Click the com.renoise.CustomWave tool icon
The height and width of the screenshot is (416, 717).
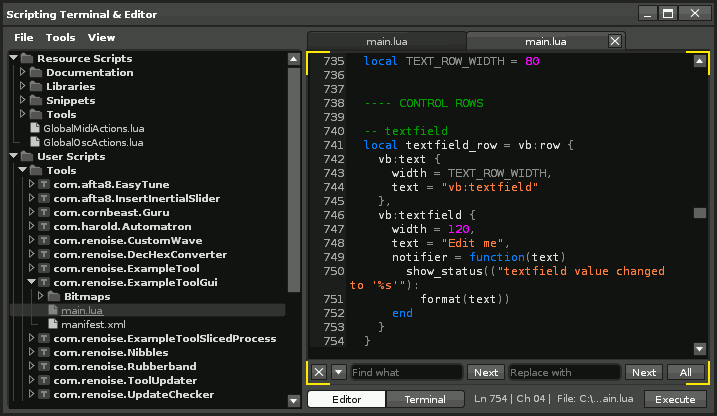click(x=44, y=240)
